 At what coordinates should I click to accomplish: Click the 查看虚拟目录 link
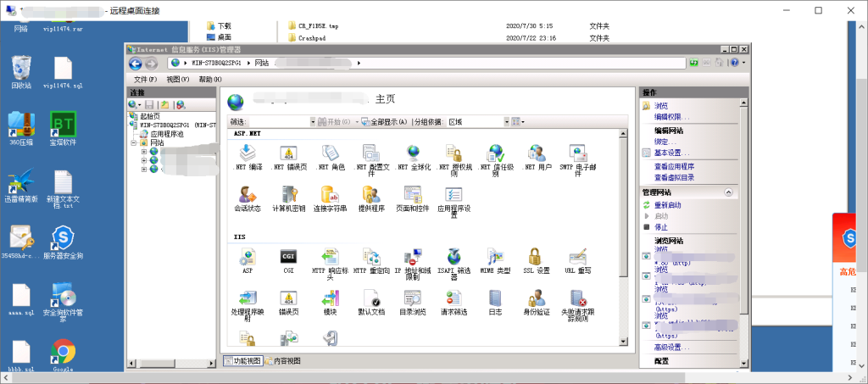tap(674, 178)
